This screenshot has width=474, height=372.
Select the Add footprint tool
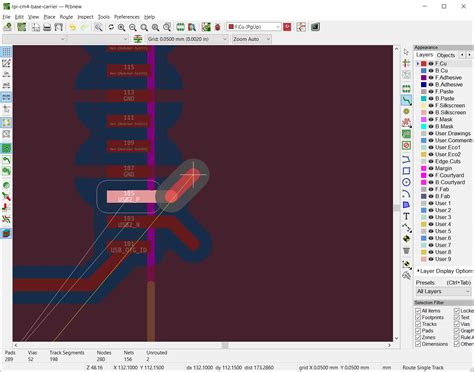(406, 89)
